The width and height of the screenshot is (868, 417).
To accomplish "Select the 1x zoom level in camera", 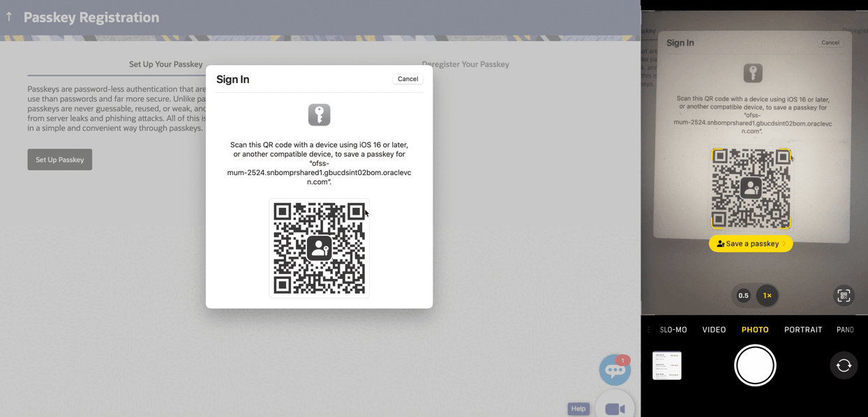I will click(767, 296).
